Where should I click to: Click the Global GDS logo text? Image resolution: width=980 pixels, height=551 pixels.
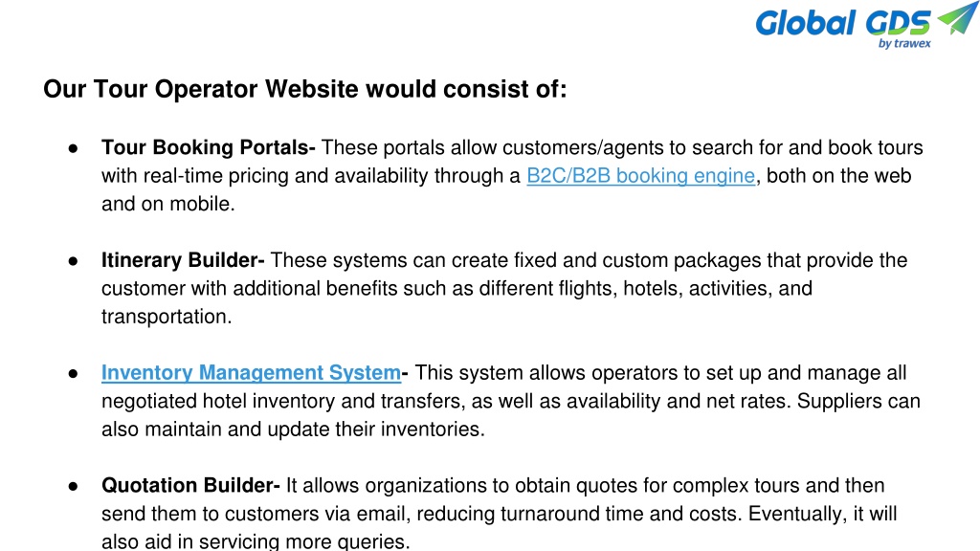point(842,24)
